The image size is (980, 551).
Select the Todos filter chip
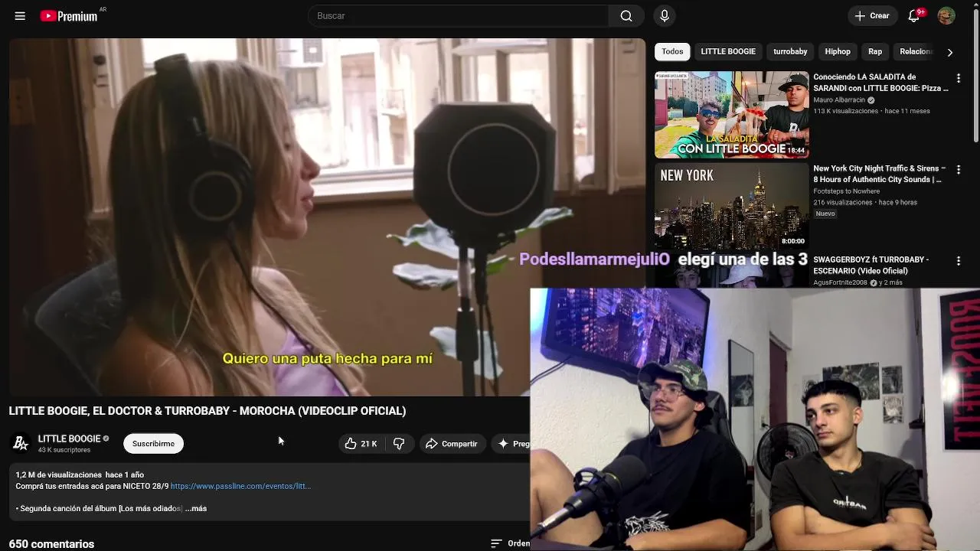tap(672, 51)
